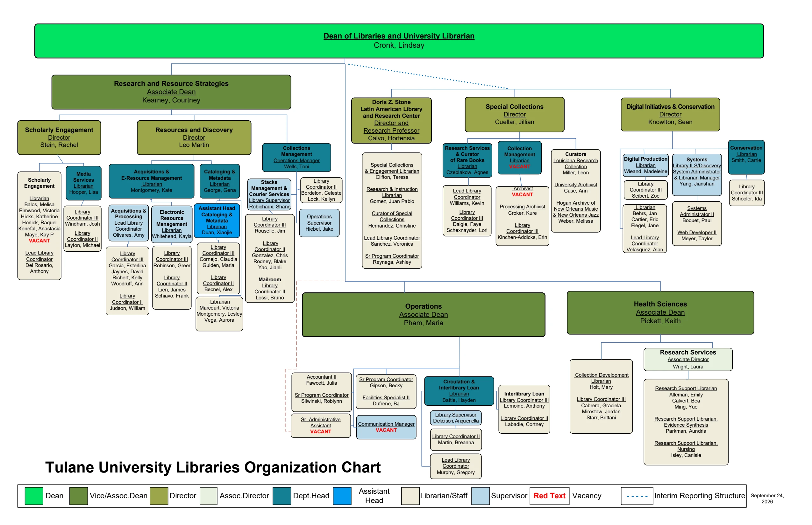The height and width of the screenshot is (525, 812).
Task: Select the Library Supervisor Dickerson, Anquienetta box
Action: [456, 417]
